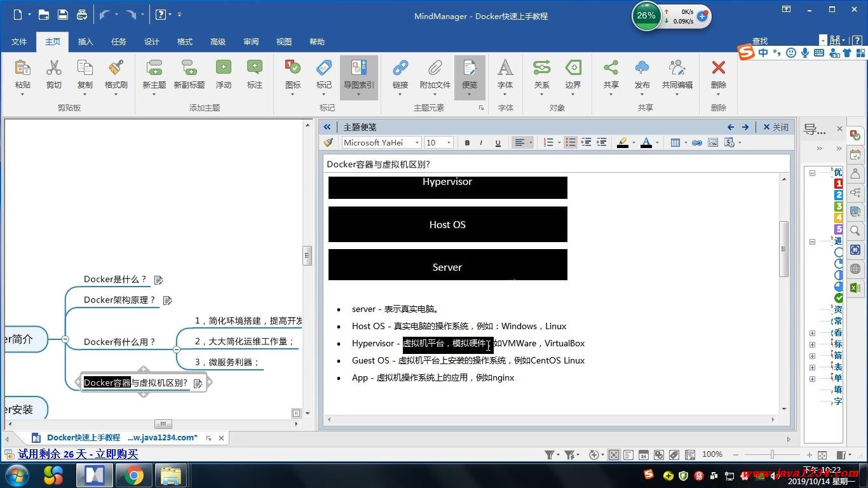Toggle bulleted list in notes toolbar
868x488 pixels.
coord(570,143)
